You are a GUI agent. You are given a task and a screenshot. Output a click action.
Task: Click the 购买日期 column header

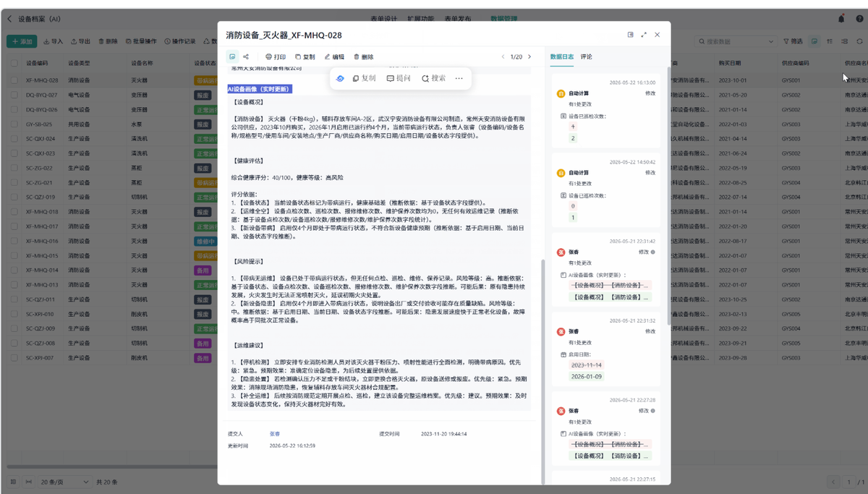pyautogui.click(x=731, y=63)
